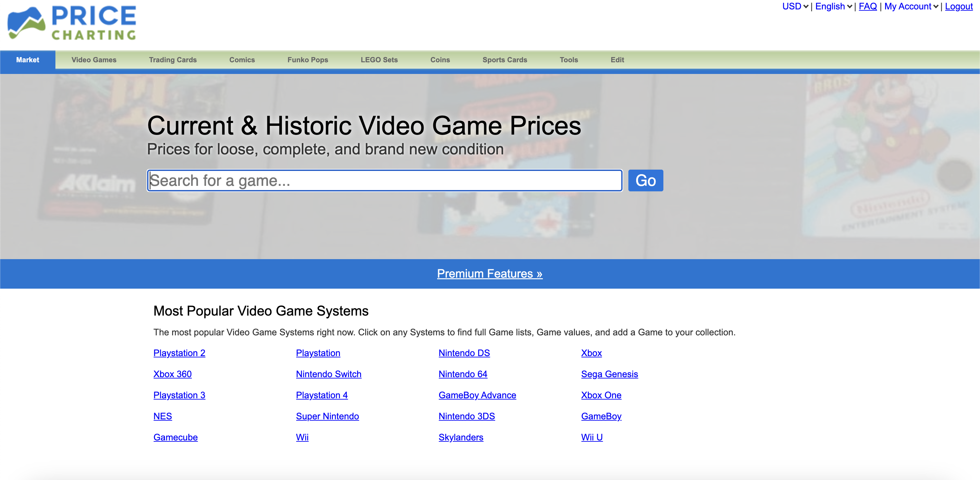Expand the English language dropdown
Image resolution: width=980 pixels, height=480 pixels.
point(834,6)
